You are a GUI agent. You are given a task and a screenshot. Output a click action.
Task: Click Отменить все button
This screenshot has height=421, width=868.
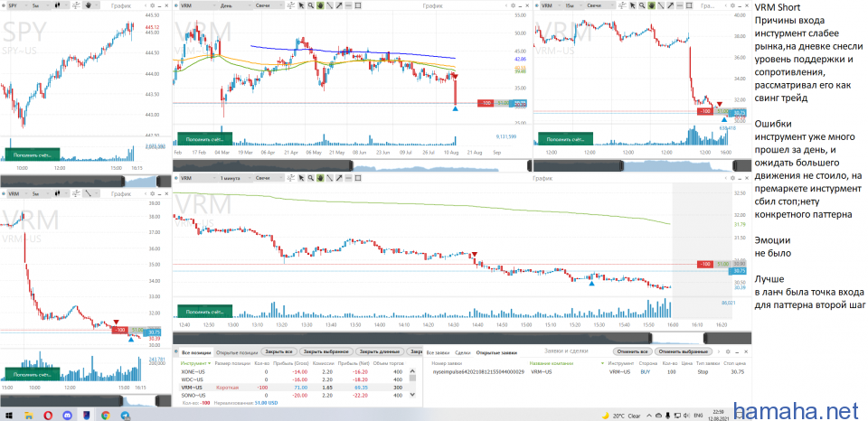pyautogui.click(x=633, y=351)
